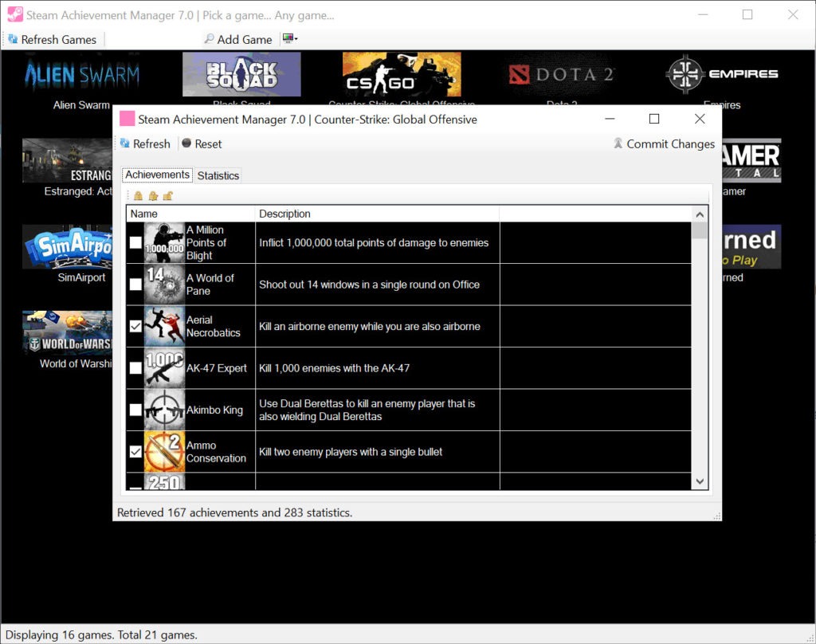Click 'Kill 1,000 enemies with the AK-47' description

334,368
